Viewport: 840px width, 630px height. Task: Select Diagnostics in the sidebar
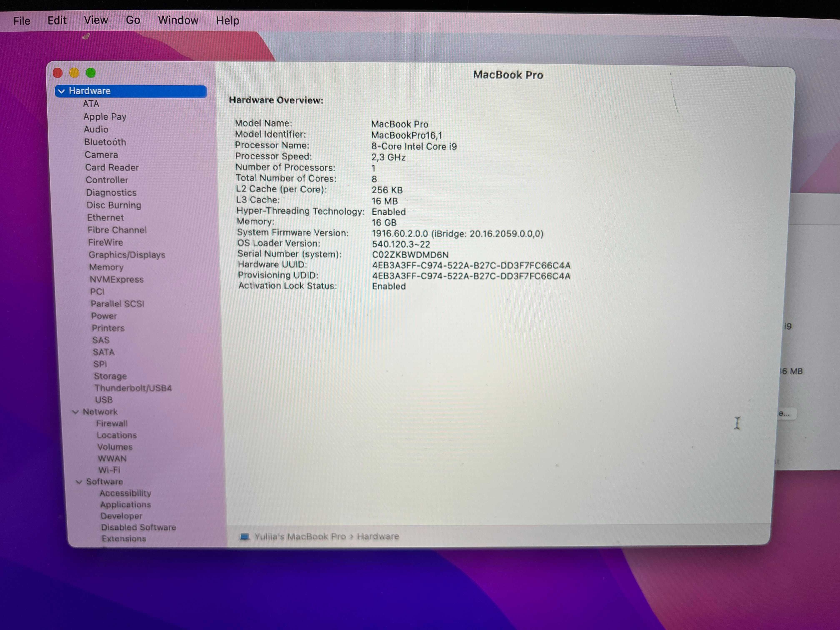111,192
